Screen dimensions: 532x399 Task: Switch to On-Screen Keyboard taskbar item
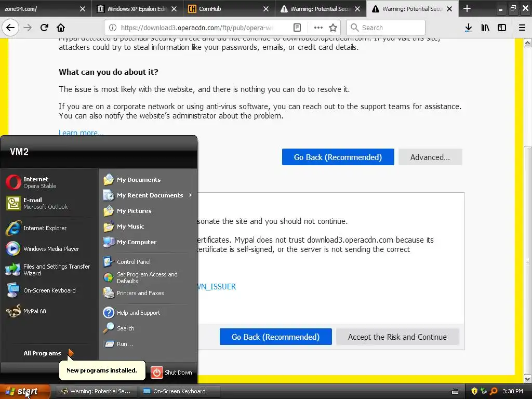pos(179,391)
